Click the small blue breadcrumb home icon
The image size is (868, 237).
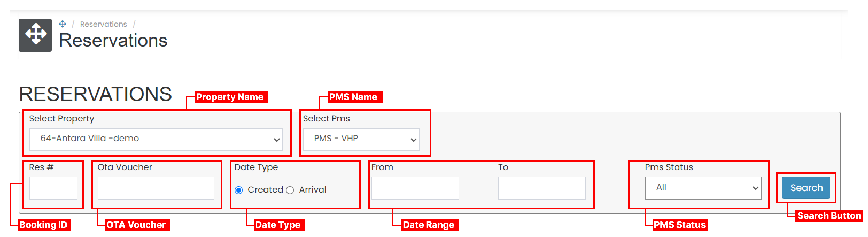(x=62, y=24)
